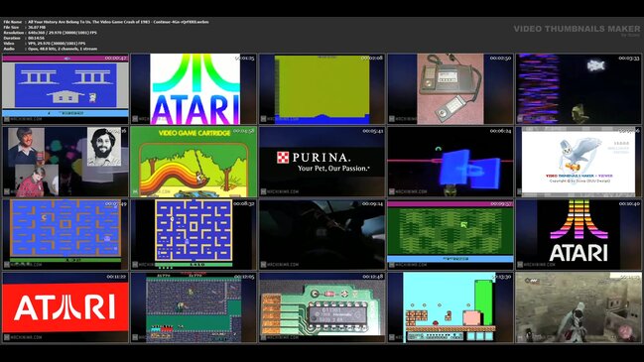644x362 pixels.
Task: Open the Super Mario Bros 3 gameplay thumbnail
Action: pos(451,307)
